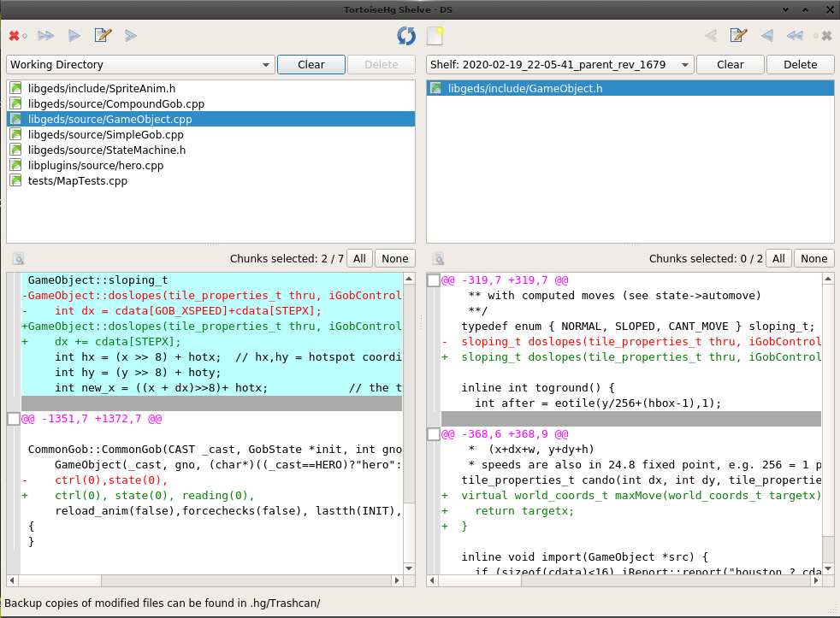Click None button for shelf chunks
This screenshot has height=618, width=840.
click(x=813, y=259)
